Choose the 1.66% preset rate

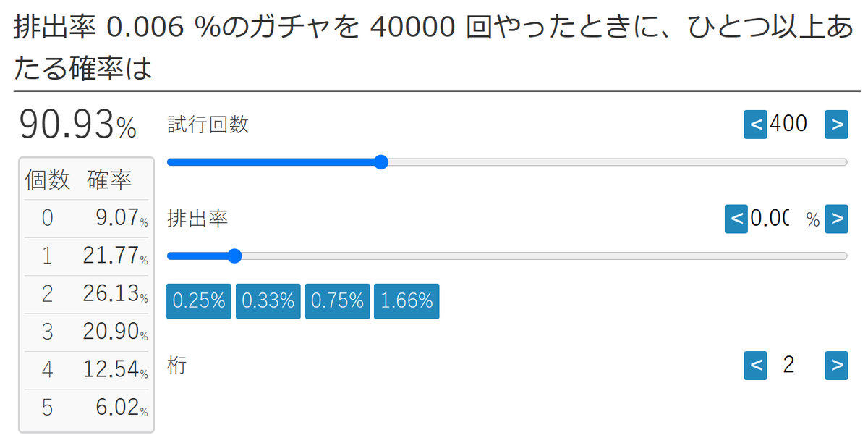(x=407, y=301)
